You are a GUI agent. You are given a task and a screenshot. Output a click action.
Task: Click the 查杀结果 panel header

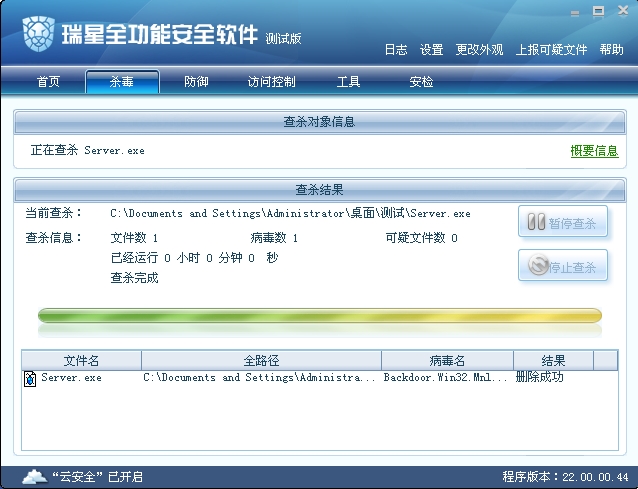click(320, 190)
